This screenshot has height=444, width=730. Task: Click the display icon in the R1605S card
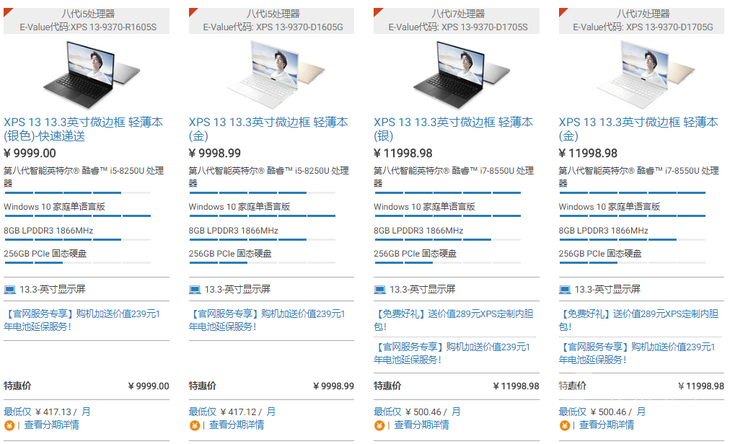(x=10, y=290)
